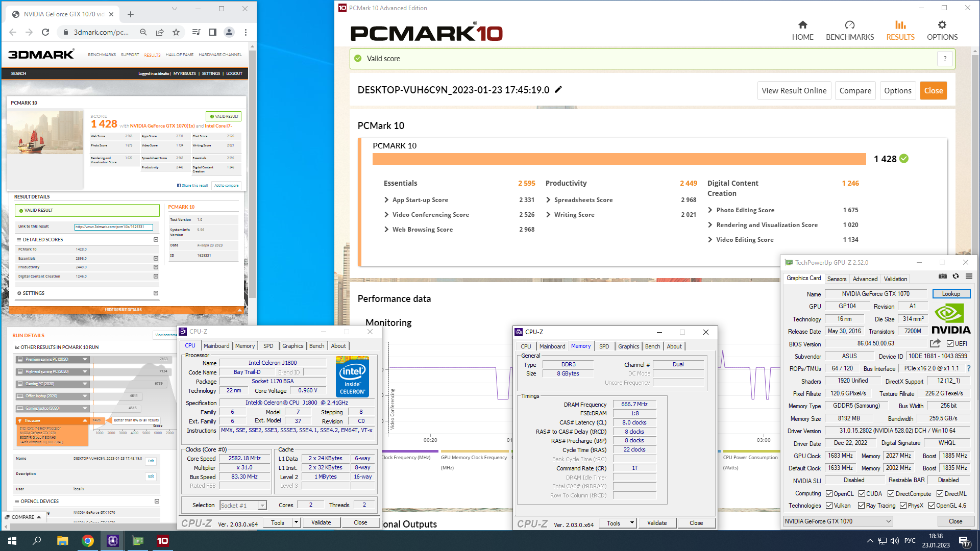Click the result link URL field
This screenshot has height=551, width=980.
click(113, 227)
